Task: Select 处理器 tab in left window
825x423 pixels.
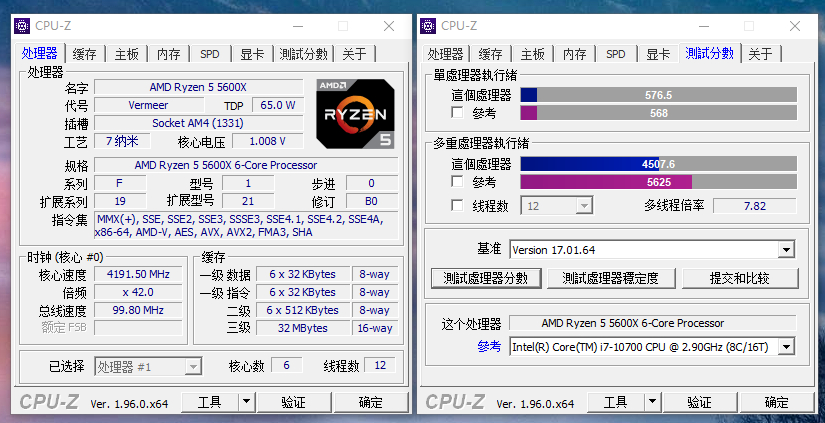Action: pos(39,53)
